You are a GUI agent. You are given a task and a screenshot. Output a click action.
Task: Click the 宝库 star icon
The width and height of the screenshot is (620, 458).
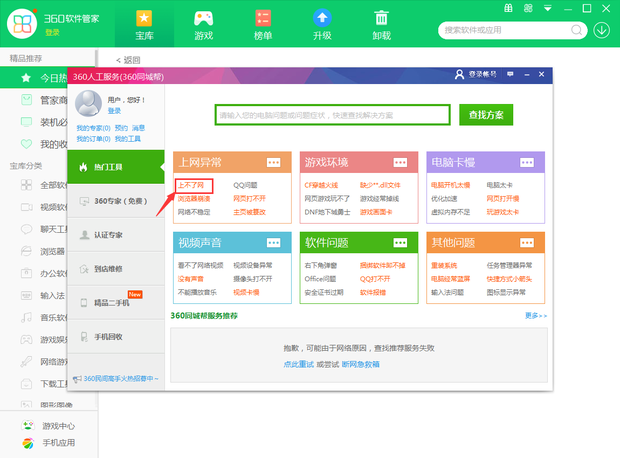pos(144,18)
